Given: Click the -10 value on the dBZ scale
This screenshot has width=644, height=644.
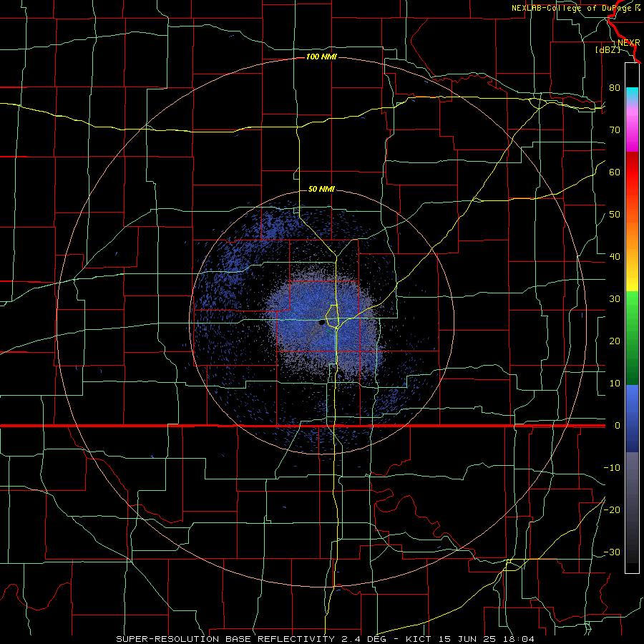Looking at the screenshot, I should (612, 468).
